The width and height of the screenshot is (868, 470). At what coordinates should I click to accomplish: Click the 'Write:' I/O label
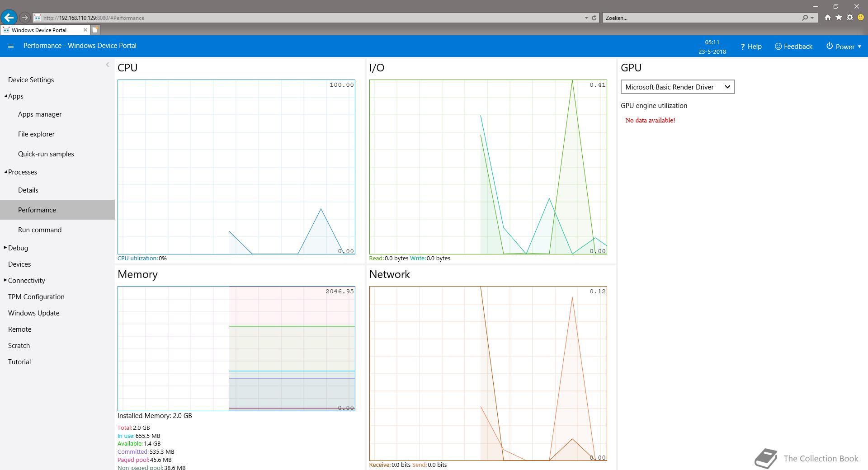pyautogui.click(x=418, y=258)
